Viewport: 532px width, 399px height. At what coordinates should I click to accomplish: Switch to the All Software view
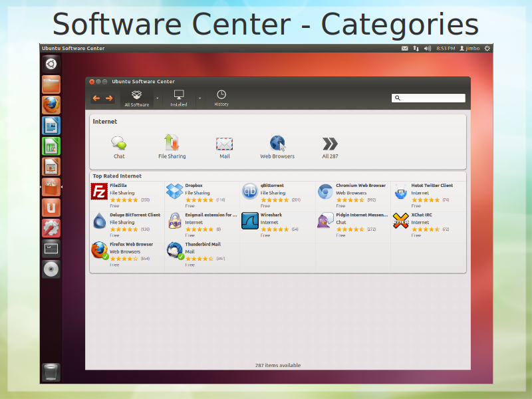[137, 98]
